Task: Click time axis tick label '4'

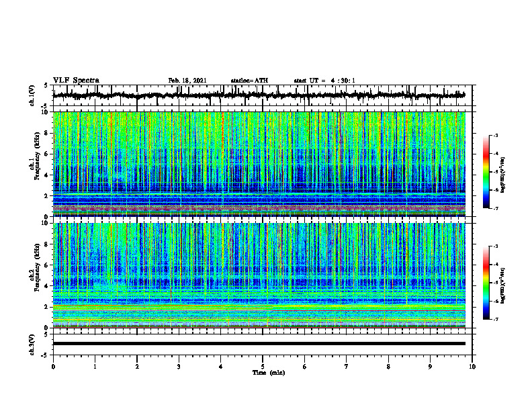Action: (221, 367)
